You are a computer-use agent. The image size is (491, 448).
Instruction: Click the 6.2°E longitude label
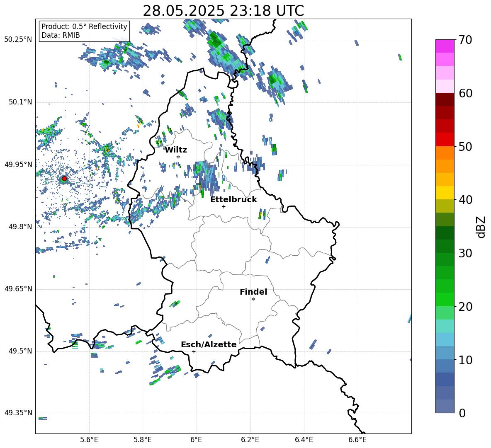[250, 440]
